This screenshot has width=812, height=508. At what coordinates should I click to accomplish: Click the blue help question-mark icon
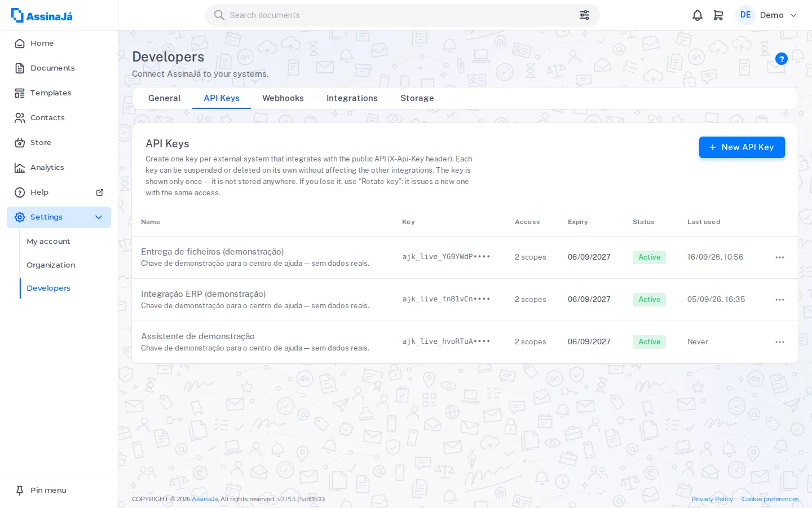pyautogui.click(x=782, y=59)
